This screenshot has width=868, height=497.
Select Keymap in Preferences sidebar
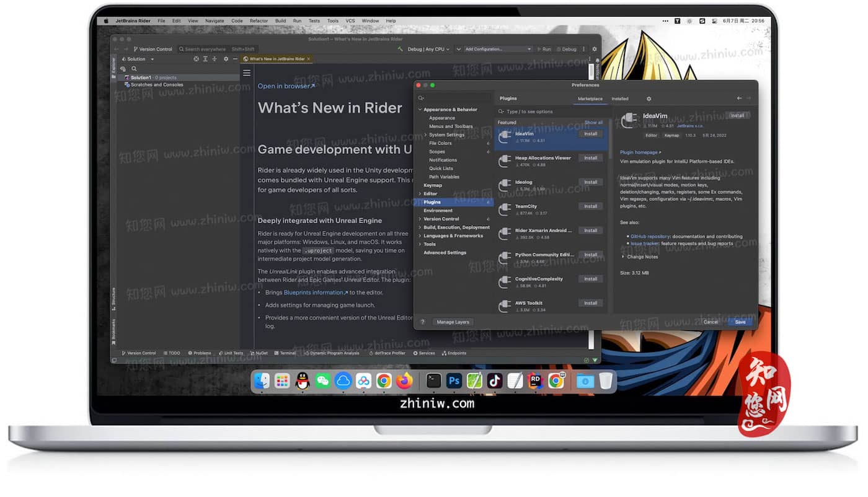pos(433,185)
